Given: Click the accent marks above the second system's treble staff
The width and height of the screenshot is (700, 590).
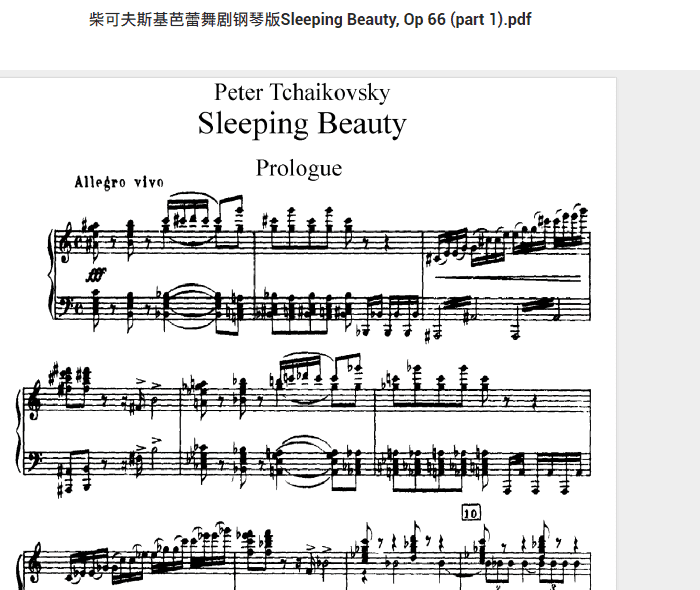Looking at the screenshot, I should click(x=149, y=383).
